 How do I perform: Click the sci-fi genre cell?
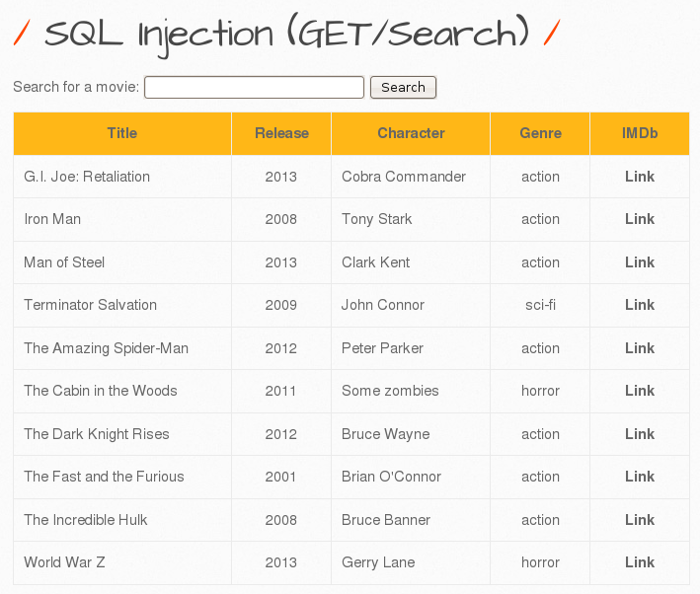(x=540, y=305)
